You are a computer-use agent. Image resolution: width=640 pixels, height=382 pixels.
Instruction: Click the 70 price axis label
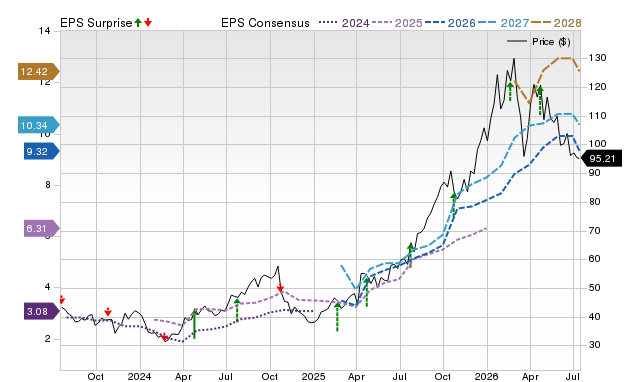594,231
